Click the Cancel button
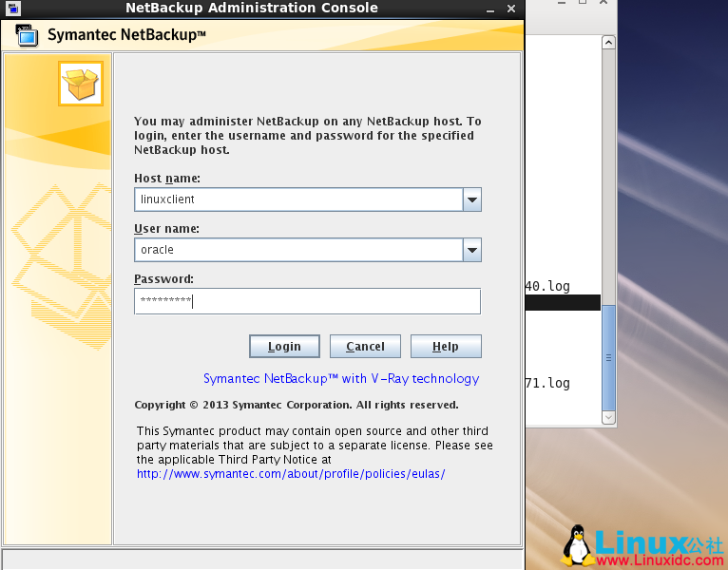The width and height of the screenshot is (728, 570). [x=365, y=346]
